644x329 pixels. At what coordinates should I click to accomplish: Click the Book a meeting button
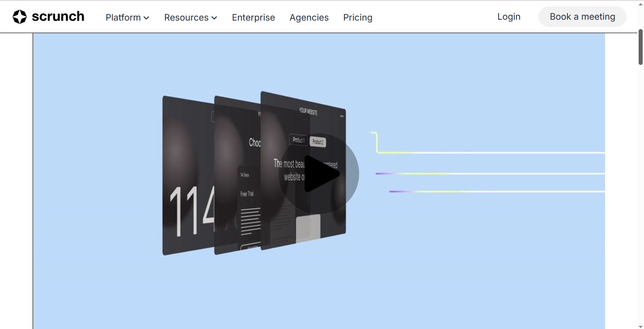[582, 17]
